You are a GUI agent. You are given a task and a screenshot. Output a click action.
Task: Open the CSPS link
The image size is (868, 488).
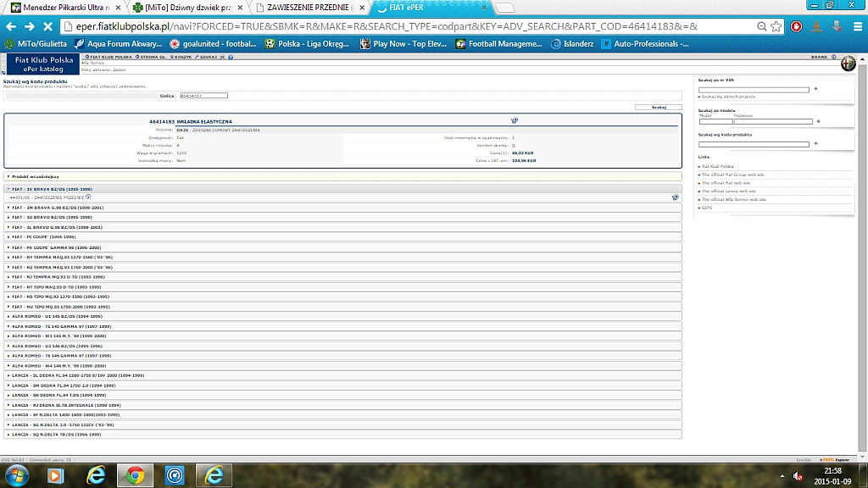coord(707,208)
